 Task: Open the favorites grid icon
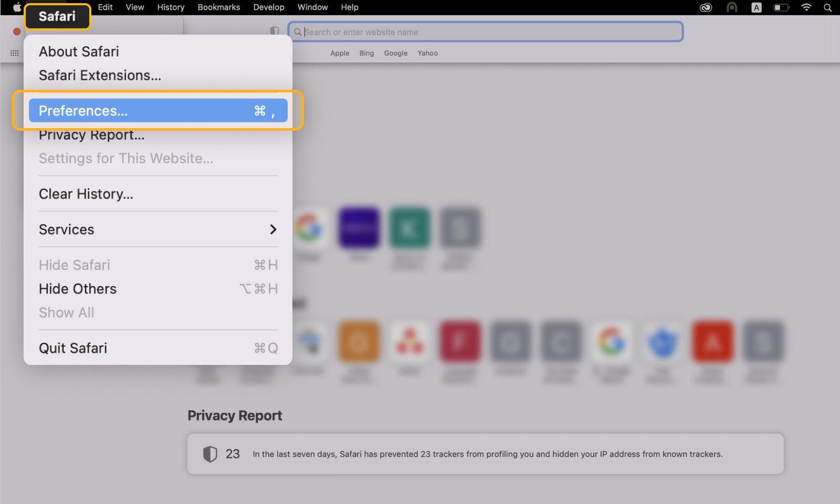point(15,53)
